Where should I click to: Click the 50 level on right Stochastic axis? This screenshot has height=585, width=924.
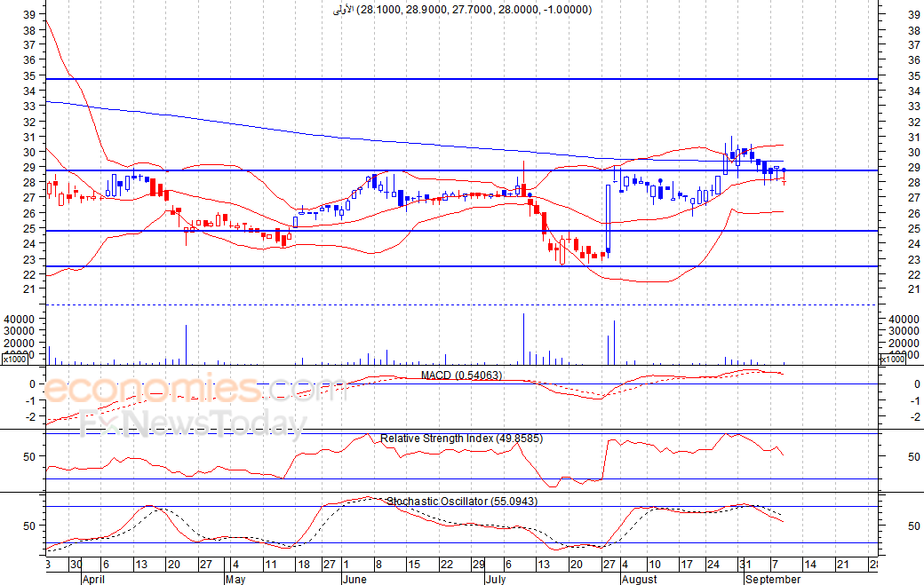(914, 526)
